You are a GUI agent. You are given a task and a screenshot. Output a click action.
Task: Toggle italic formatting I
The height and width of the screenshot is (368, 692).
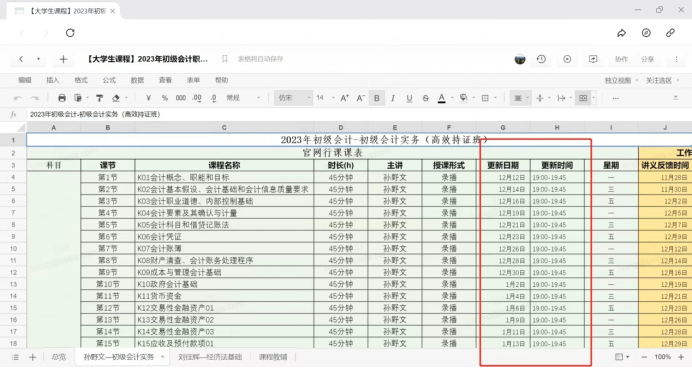[393, 98]
